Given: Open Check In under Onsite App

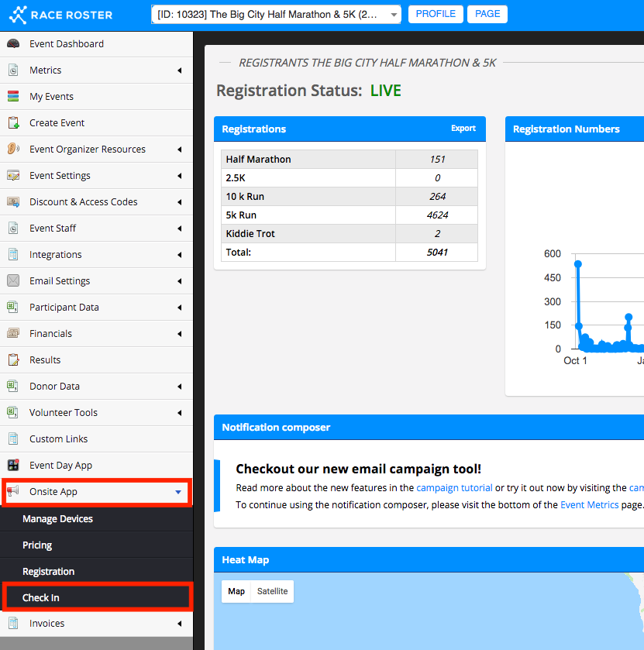Looking at the screenshot, I should click(x=41, y=597).
